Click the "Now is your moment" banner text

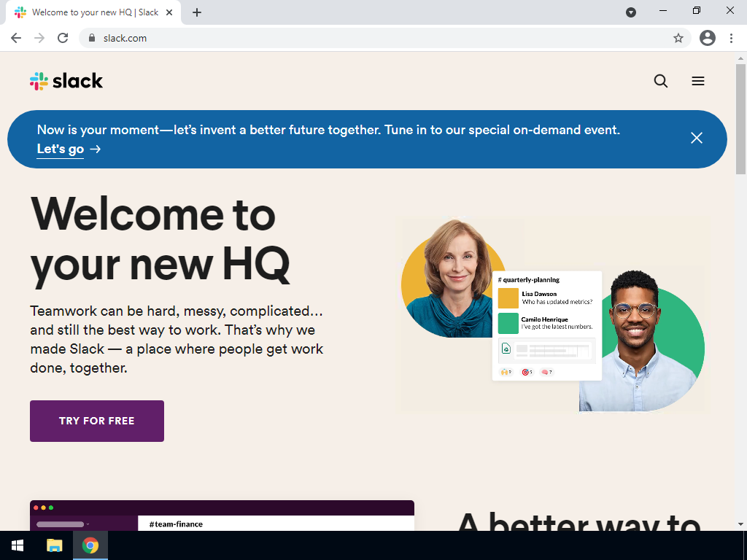[329, 130]
